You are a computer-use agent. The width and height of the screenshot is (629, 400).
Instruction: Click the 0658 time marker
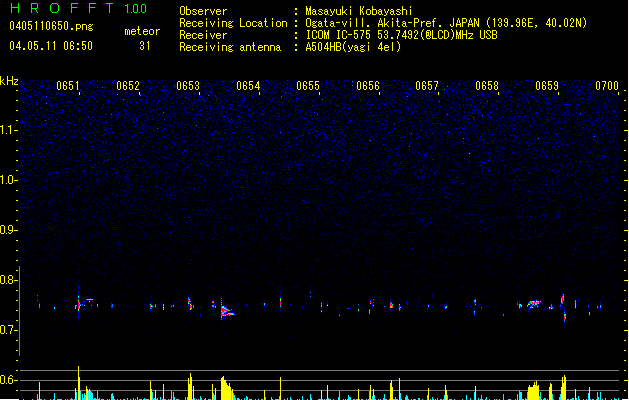pyautogui.click(x=487, y=86)
